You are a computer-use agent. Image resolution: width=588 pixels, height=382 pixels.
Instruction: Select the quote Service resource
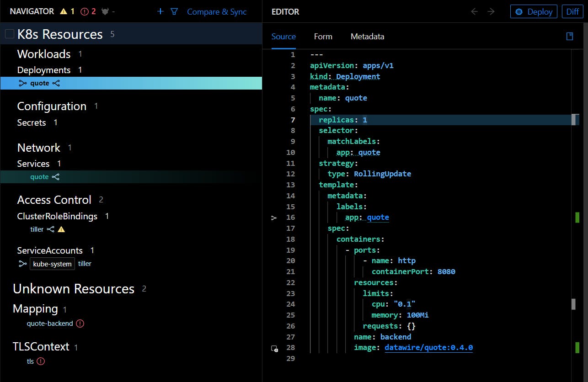coord(131,177)
